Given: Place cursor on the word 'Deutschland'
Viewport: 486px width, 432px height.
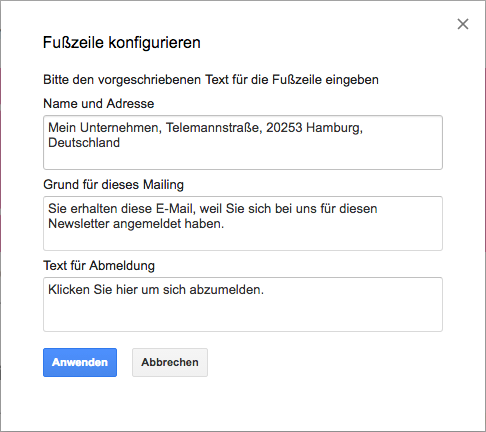Looking at the screenshot, I should pos(84,143).
